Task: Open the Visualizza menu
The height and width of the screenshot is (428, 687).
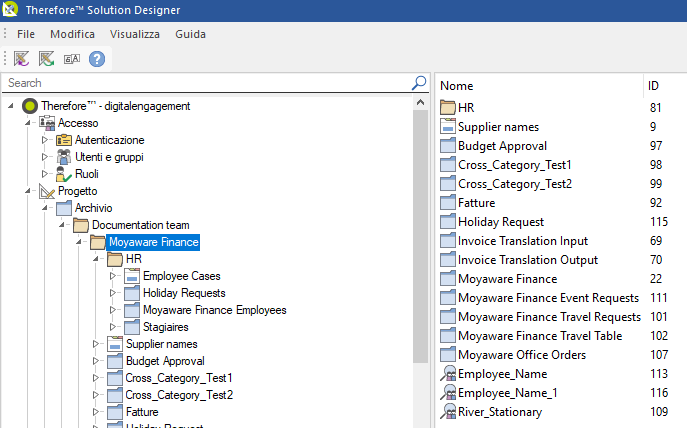Action: click(135, 34)
